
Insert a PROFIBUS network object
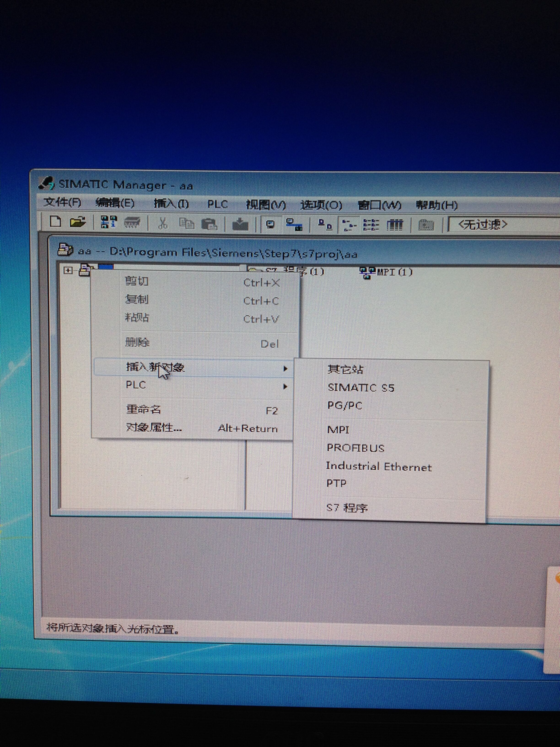click(355, 448)
